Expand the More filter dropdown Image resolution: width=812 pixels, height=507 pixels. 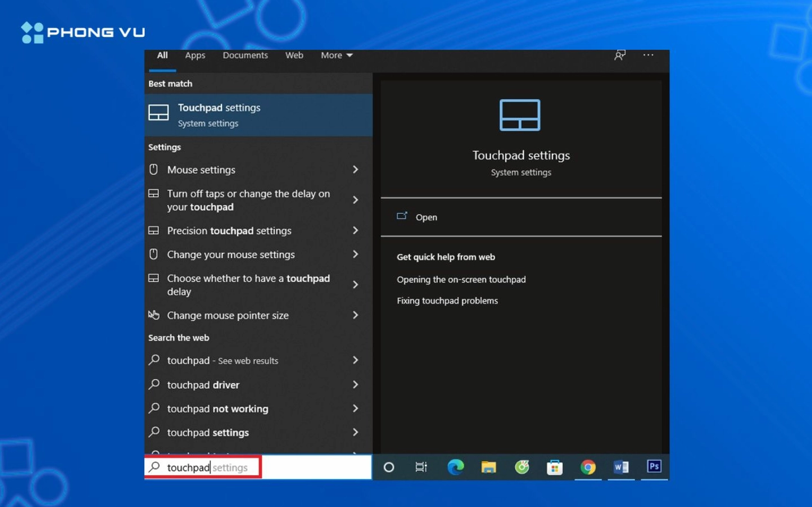pyautogui.click(x=336, y=55)
